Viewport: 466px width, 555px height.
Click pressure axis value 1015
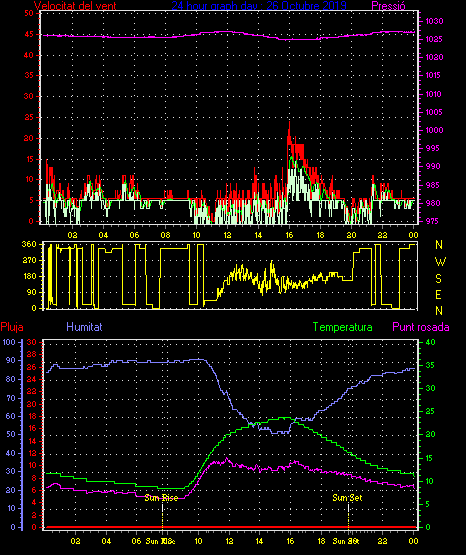(434, 75)
